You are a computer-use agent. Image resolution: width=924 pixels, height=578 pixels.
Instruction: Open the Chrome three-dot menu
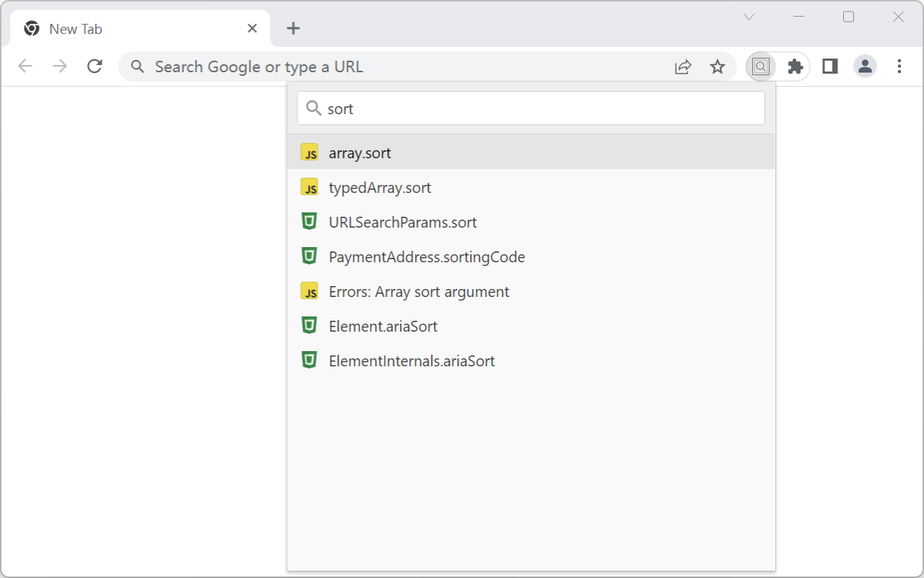(899, 66)
